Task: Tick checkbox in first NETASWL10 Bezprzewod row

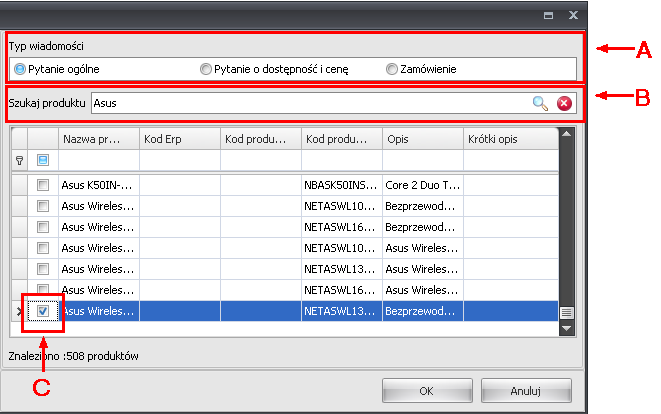Action: pos(43,206)
